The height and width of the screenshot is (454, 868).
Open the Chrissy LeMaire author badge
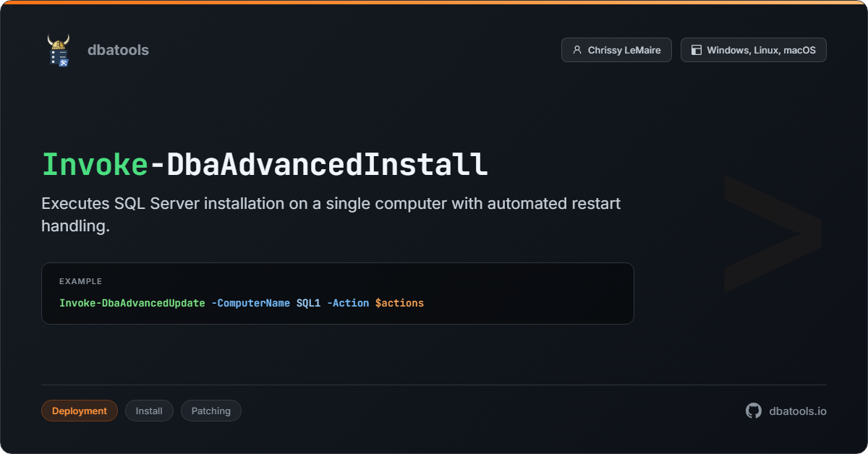(616, 50)
